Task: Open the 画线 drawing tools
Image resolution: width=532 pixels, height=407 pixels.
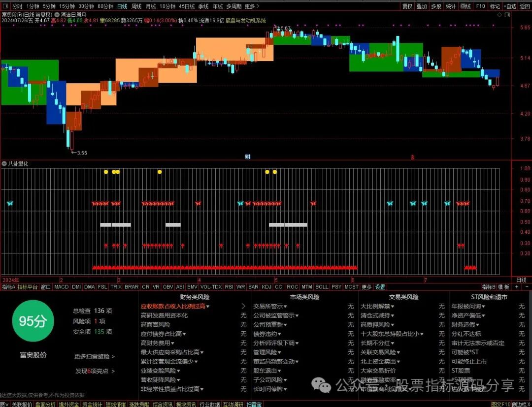Action: [465, 6]
